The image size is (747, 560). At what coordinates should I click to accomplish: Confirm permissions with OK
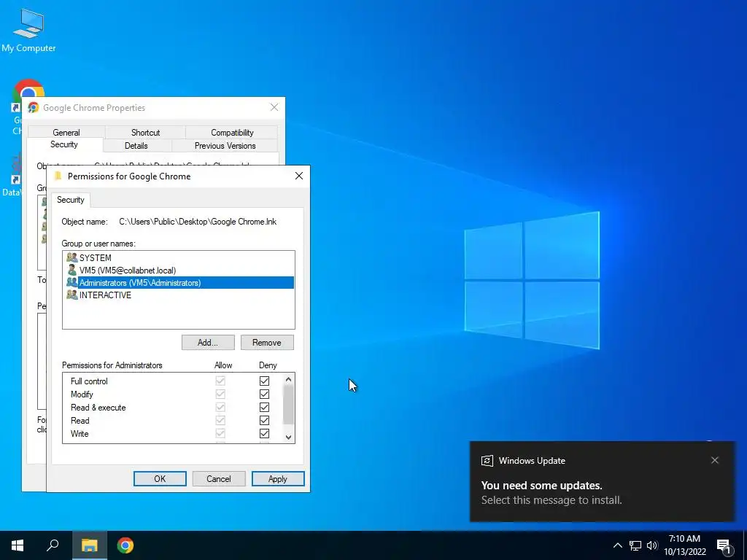tap(160, 478)
